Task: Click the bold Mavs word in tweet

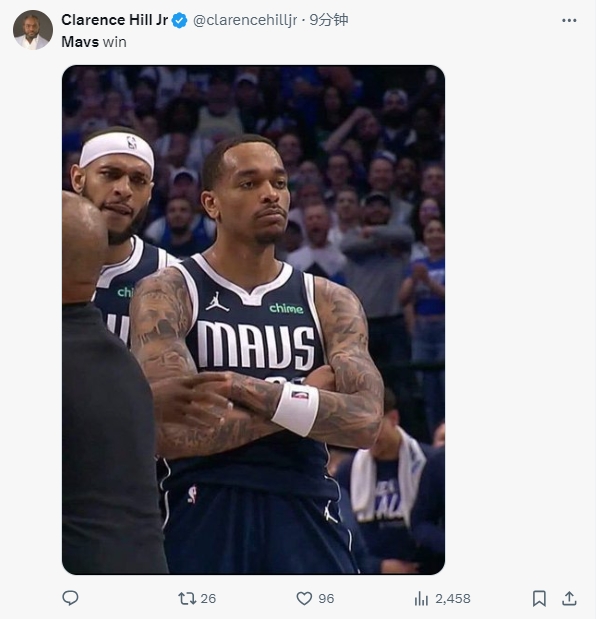Action: (x=80, y=42)
